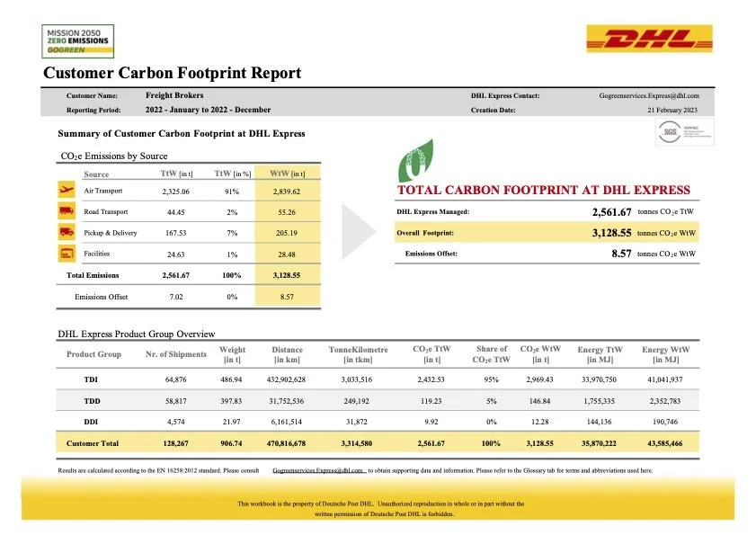The image size is (756, 535).
Task: Click the CO2e Emissions by Source heading
Action: (114, 156)
